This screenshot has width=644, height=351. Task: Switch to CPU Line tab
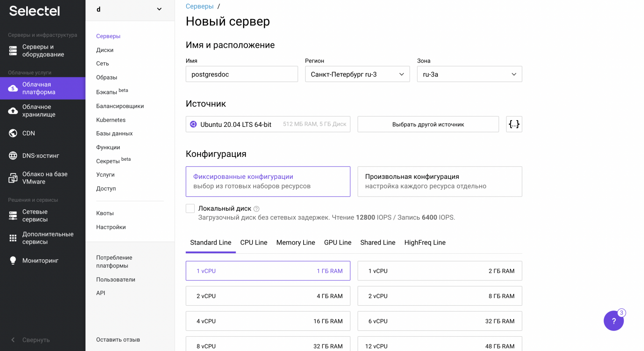[254, 243]
